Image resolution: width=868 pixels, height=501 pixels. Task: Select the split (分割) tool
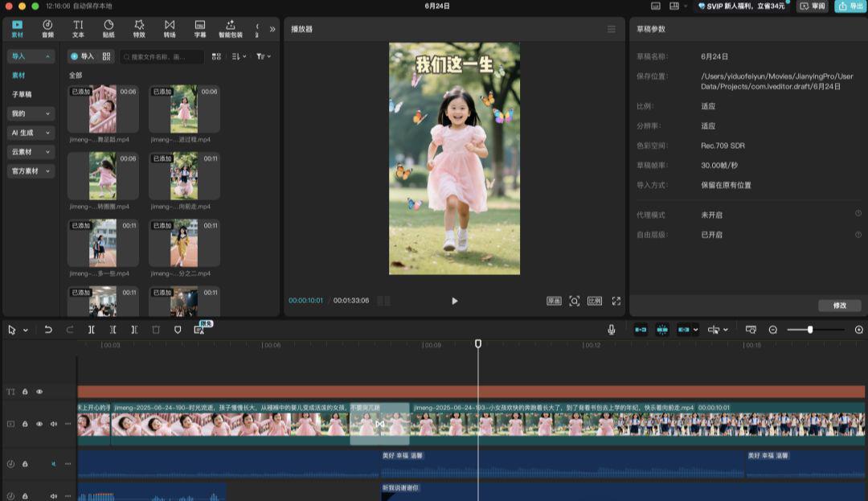point(91,330)
